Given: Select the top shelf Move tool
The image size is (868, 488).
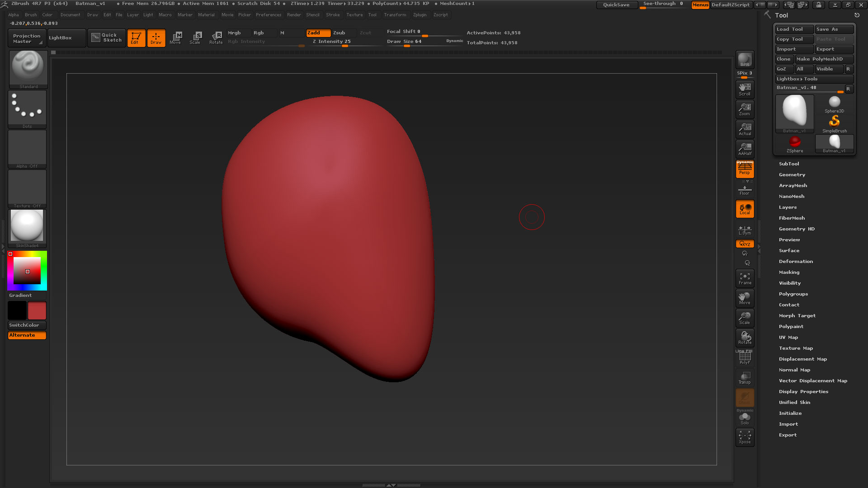Looking at the screenshot, I should [x=175, y=38].
